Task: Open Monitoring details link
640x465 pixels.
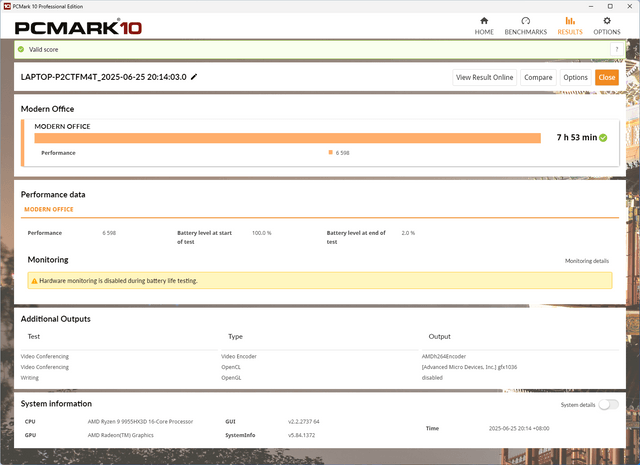Action: pyautogui.click(x=587, y=261)
